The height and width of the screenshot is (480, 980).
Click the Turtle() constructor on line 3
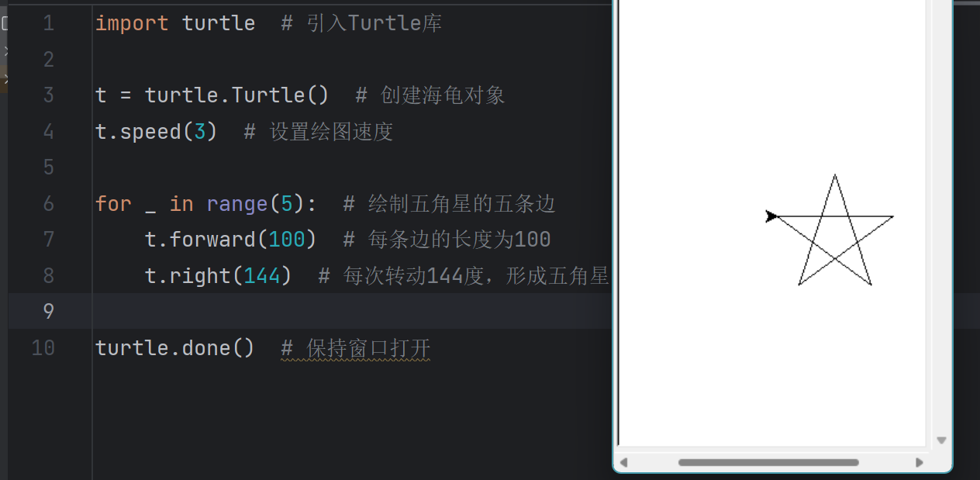280,95
